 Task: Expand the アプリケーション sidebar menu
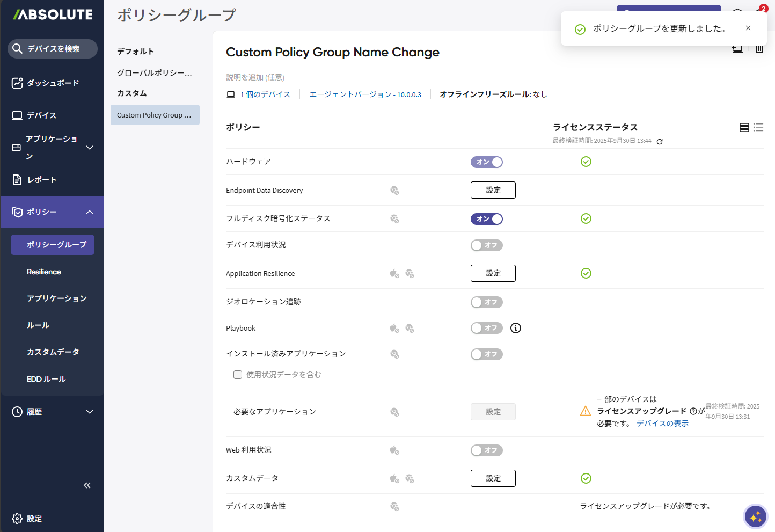(x=90, y=148)
